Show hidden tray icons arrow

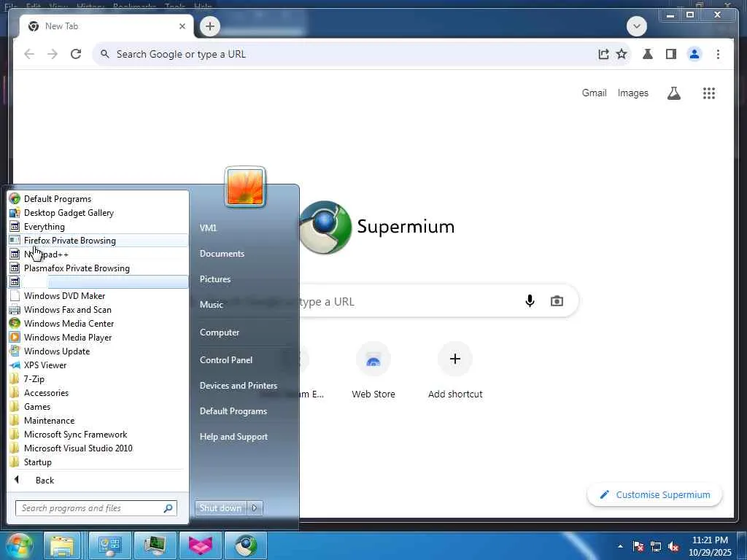tap(620, 546)
